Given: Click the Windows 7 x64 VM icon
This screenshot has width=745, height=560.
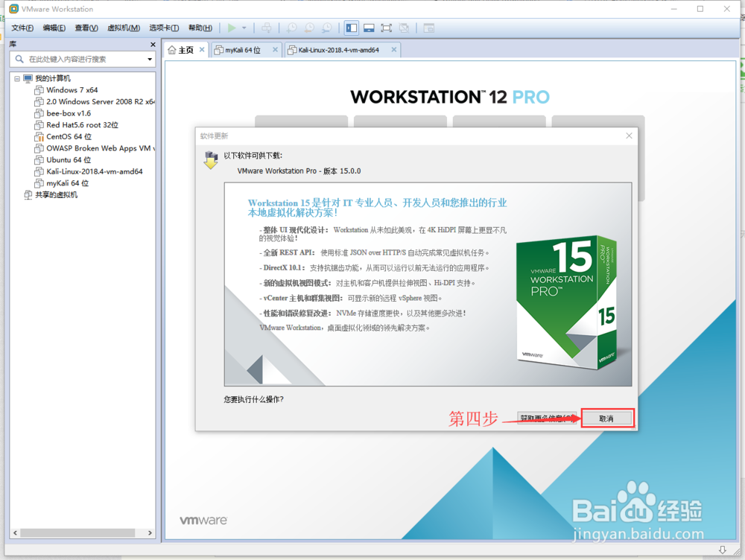Looking at the screenshot, I should coord(39,90).
